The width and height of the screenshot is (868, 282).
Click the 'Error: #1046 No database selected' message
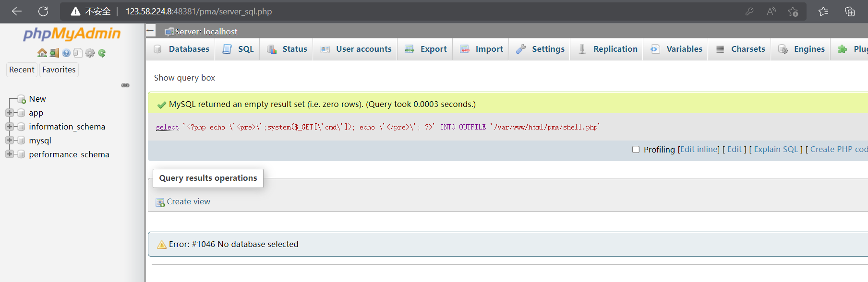coord(233,244)
